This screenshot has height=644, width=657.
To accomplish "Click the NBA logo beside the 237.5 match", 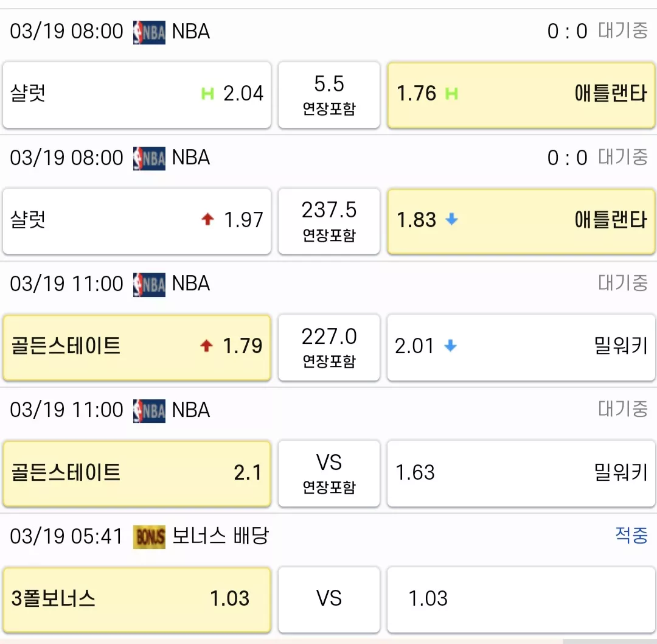I will (x=149, y=158).
